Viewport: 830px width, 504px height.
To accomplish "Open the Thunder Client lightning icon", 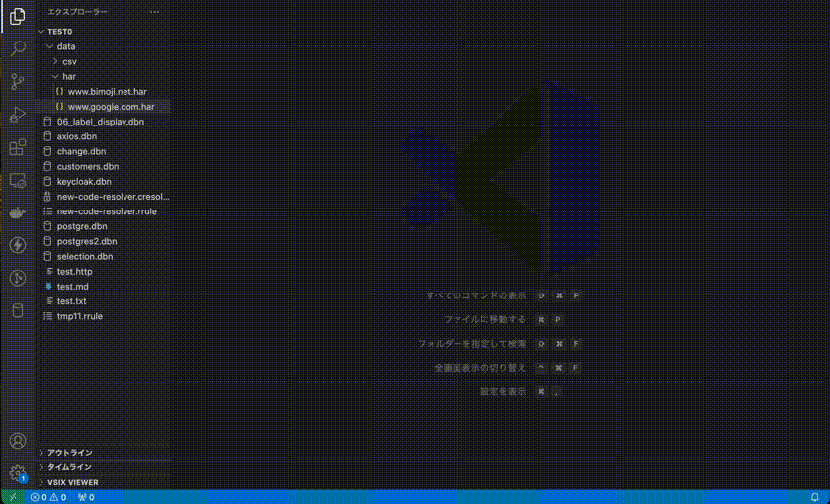I will (x=18, y=245).
